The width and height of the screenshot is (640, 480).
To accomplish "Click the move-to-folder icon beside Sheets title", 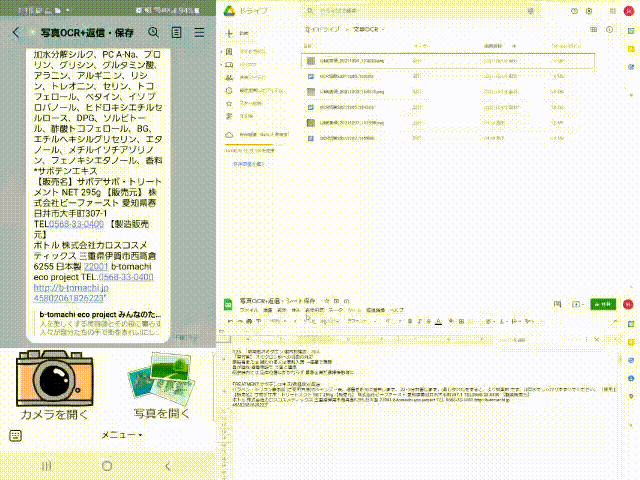I will [x=336, y=301].
